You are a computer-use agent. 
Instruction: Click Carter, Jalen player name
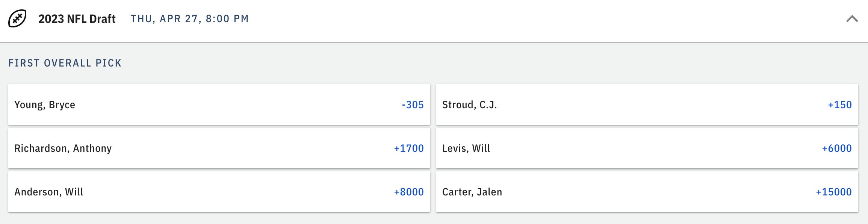point(472,192)
